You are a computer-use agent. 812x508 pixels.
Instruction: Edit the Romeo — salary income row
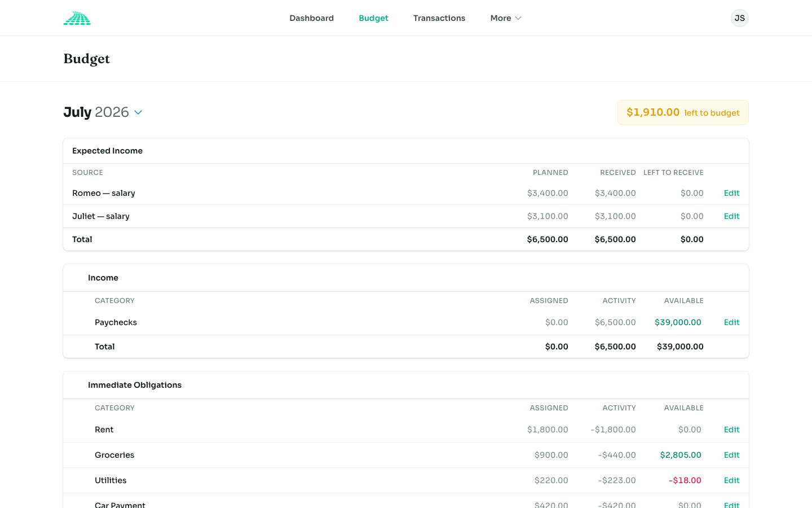(x=731, y=193)
